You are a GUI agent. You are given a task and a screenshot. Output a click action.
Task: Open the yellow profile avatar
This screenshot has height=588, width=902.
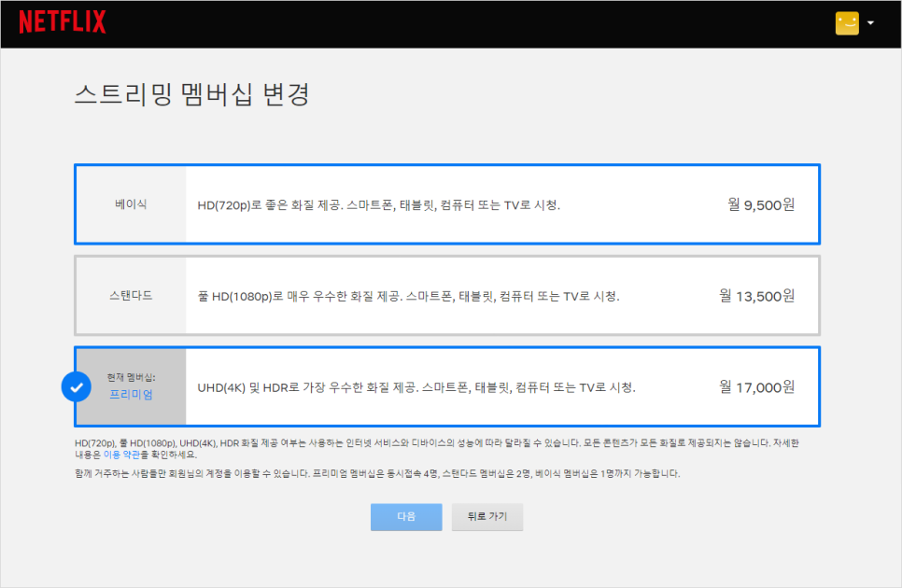click(x=847, y=23)
